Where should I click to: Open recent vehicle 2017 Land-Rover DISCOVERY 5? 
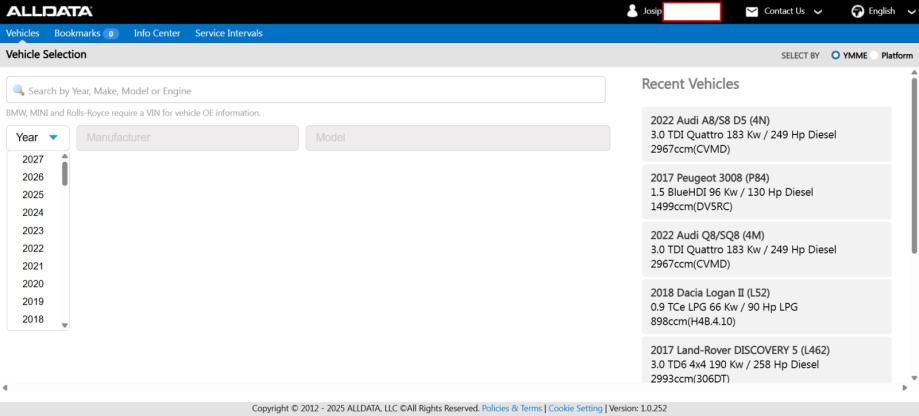(x=767, y=360)
